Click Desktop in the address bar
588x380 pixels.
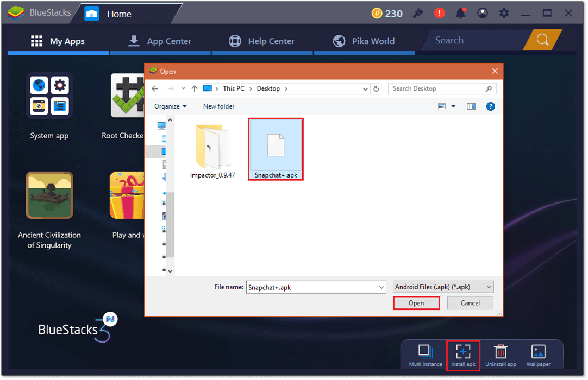point(268,89)
